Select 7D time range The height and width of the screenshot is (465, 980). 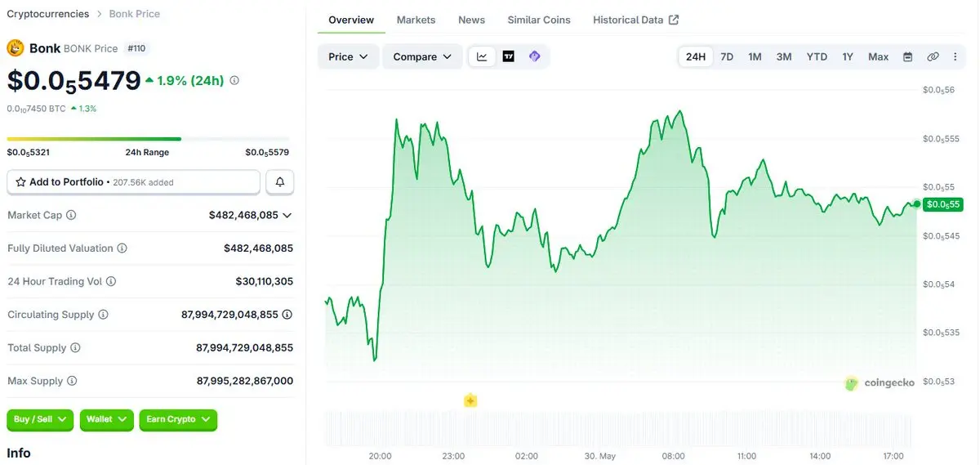coord(727,56)
